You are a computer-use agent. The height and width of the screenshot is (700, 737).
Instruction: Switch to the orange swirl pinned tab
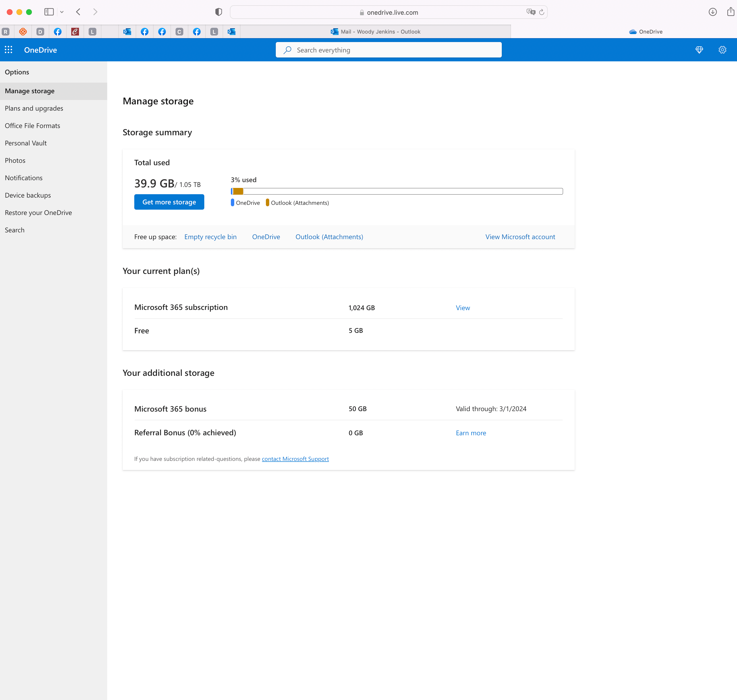(23, 32)
